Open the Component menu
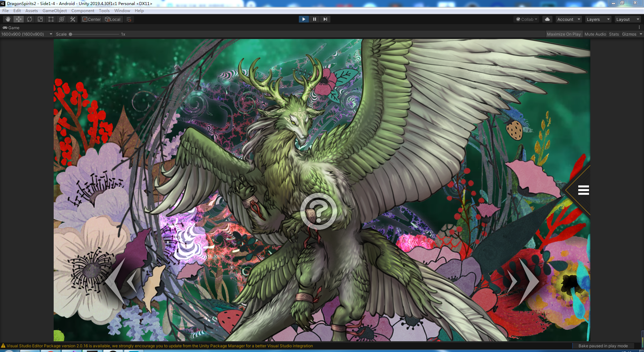Image resolution: width=644 pixels, height=352 pixels. click(83, 11)
